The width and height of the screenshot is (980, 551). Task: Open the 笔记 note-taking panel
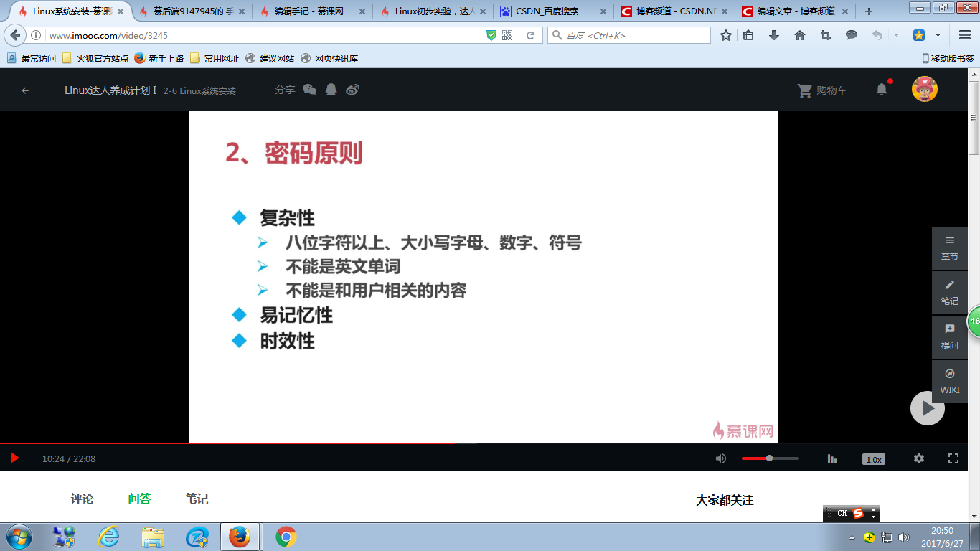pyautogui.click(x=950, y=293)
